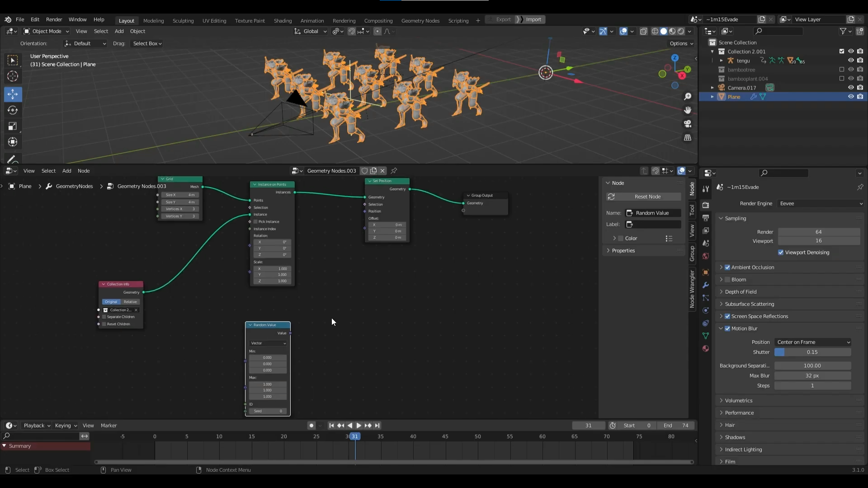Play the animation forward
Viewport: 868px width, 488px height.
[x=359, y=426]
